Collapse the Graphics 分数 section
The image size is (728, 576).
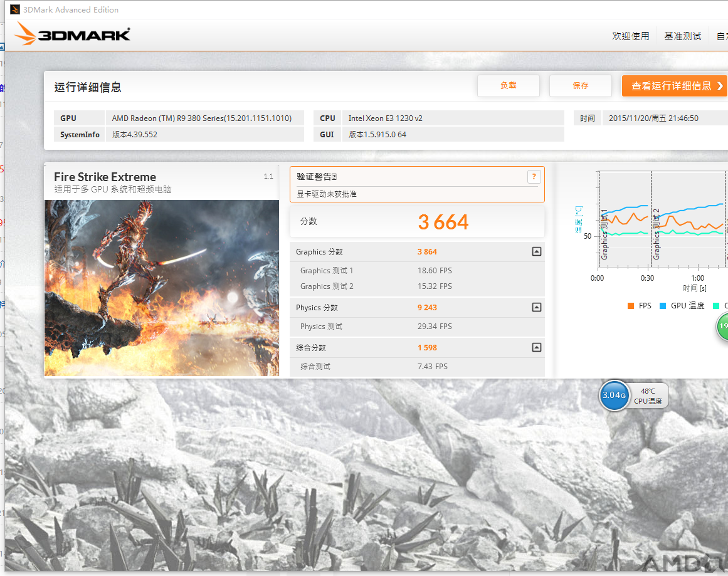click(x=536, y=251)
